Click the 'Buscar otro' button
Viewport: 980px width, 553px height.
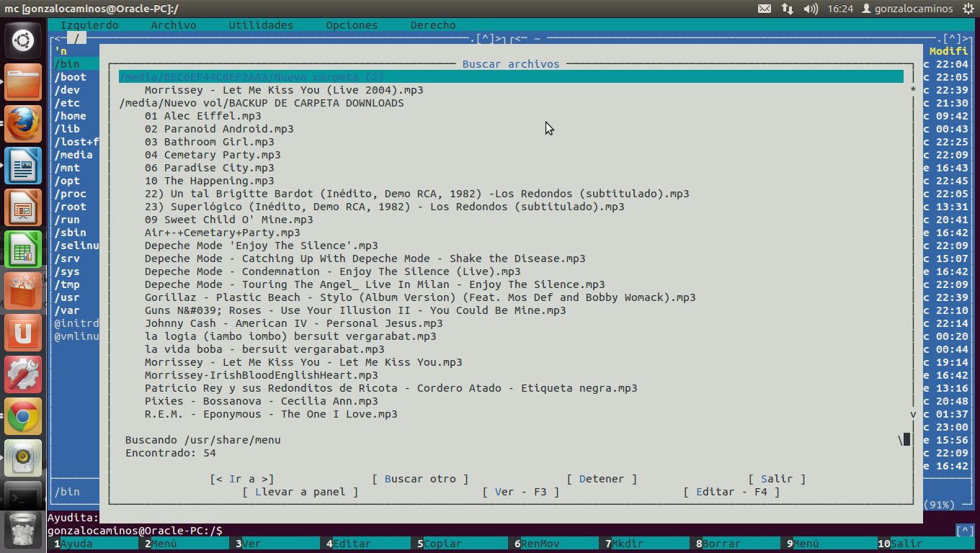pyautogui.click(x=420, y=479)
